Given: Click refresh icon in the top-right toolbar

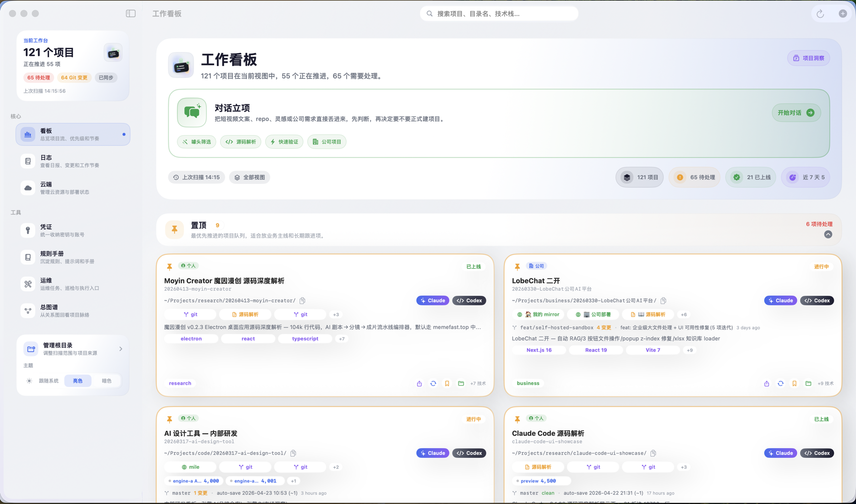Looking at the screenshot, I should pos(820,14).
